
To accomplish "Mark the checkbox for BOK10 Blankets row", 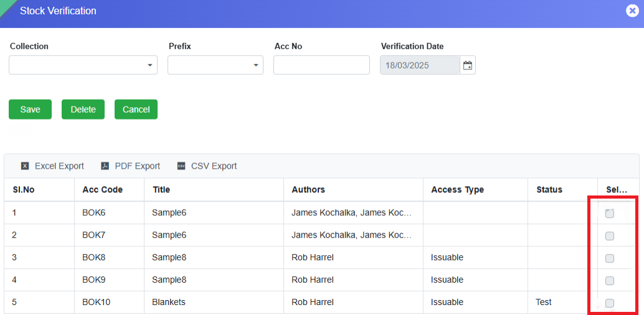I will click(610, 303).
